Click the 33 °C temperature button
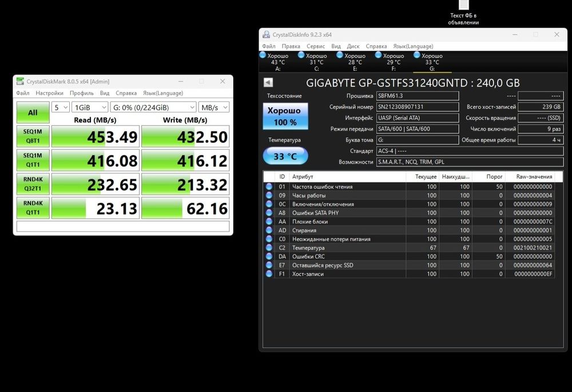This screenshot has width=572, height=392. click(285, 156)
